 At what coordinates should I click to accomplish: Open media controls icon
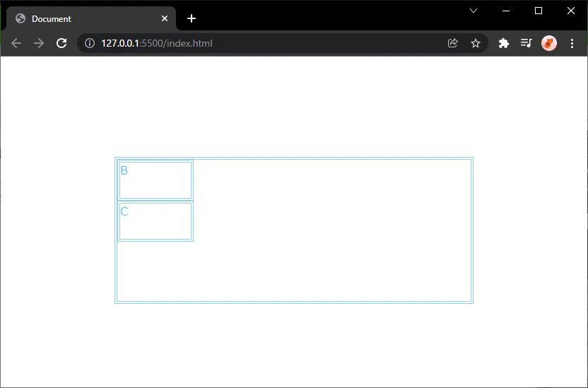tap(526, 43)
